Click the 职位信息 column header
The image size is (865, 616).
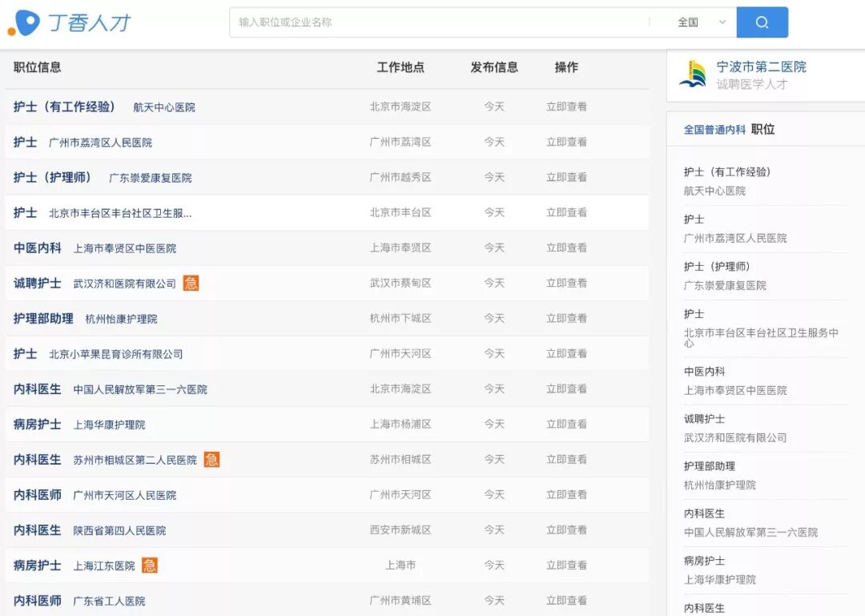(38, 67)
